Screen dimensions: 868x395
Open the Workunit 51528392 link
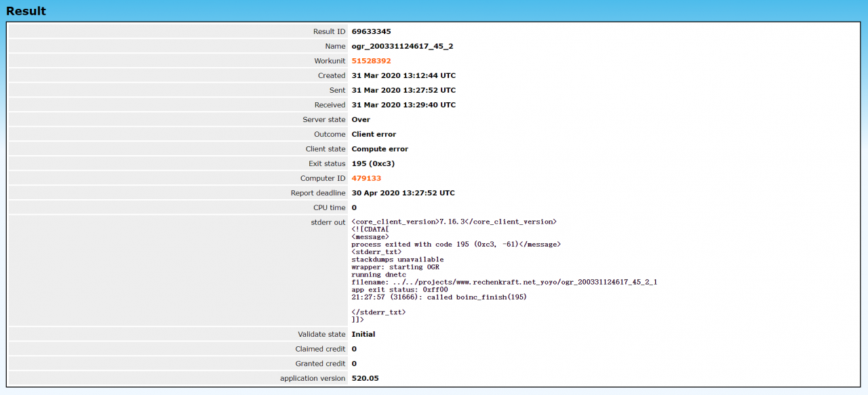coord(371,61)
